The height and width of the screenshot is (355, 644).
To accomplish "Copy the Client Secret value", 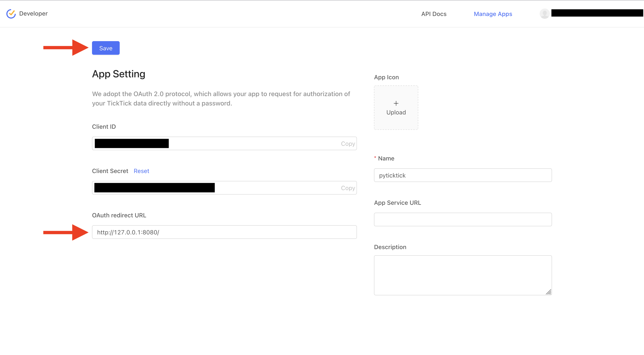I will point(348,188).
